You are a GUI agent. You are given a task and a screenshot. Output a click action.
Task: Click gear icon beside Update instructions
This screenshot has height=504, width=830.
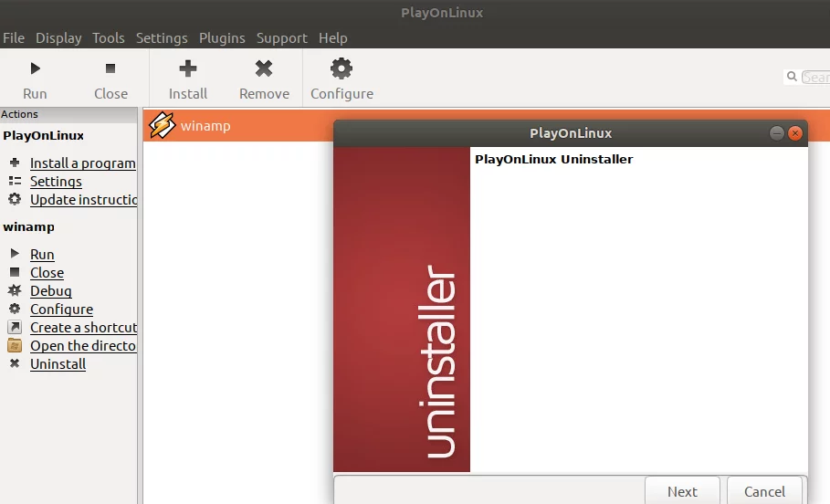(x=15, y=199)
